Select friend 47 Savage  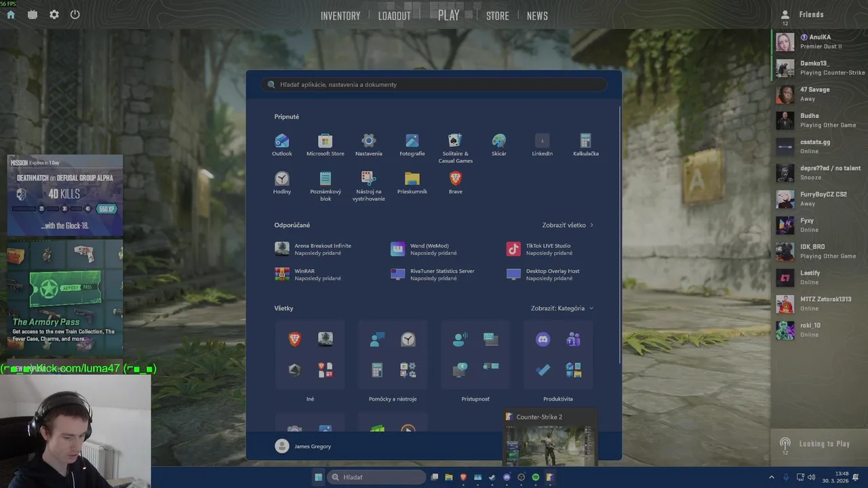(x=818, y=94)
